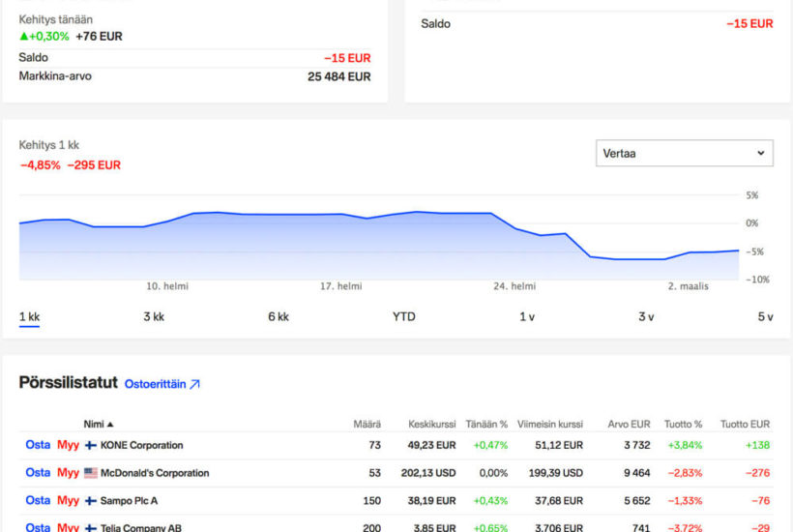Screen dimensions: 793x532
Task: Sort table by Määrä column
Action: pos(367,425)
